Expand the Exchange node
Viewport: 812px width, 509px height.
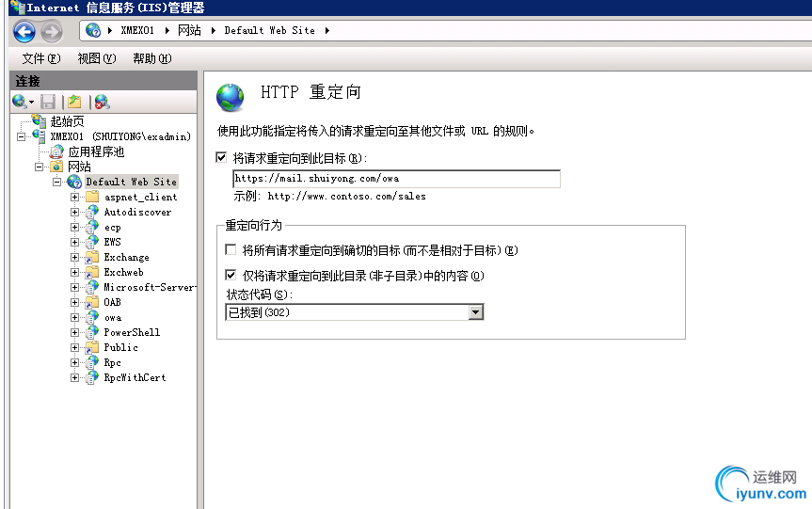click(75, 257)
